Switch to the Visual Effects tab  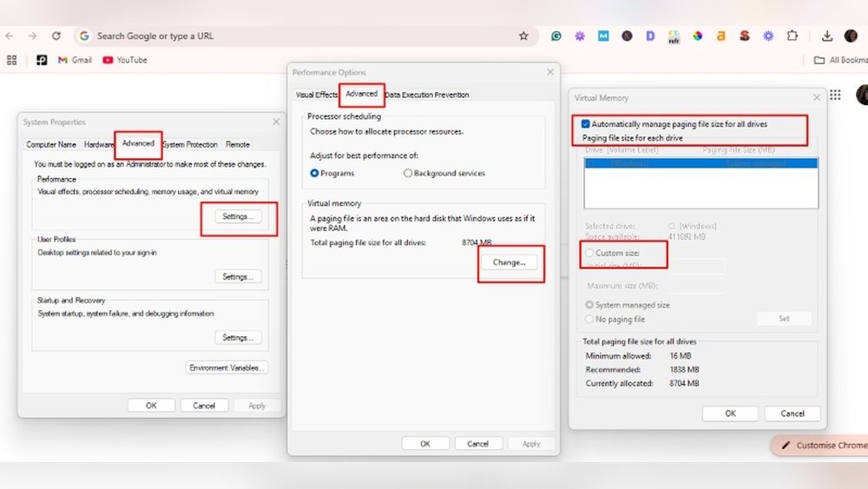pos(316,95)
